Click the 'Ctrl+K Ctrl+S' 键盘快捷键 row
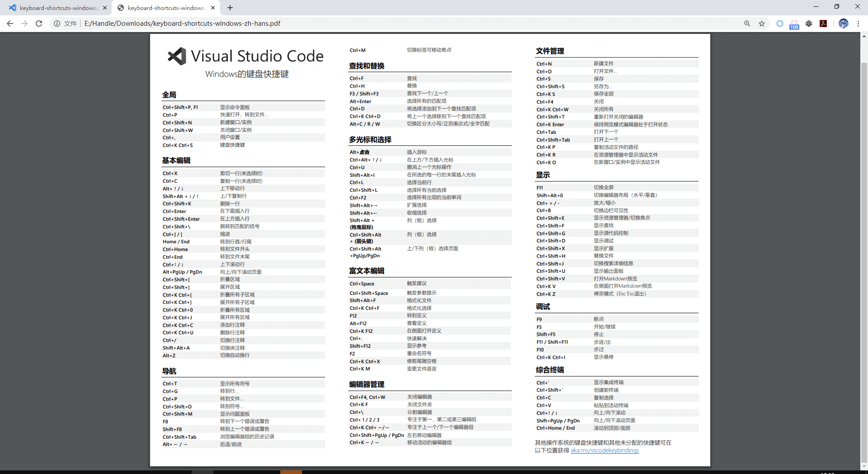 pyautogui.click(x=243, y=145)
